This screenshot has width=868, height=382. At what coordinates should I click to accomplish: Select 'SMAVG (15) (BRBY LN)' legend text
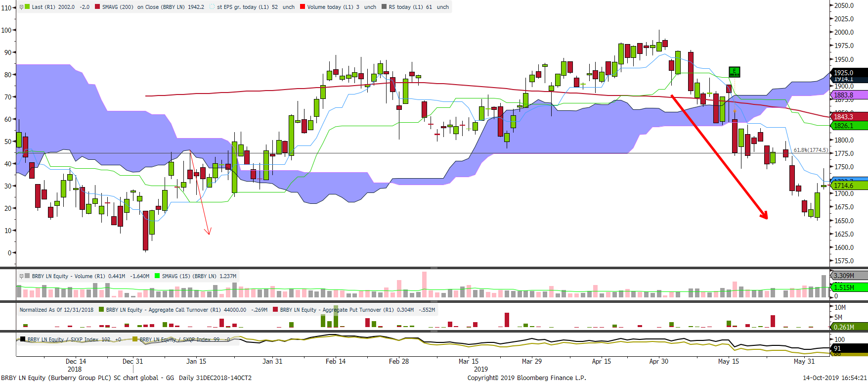point(189,276)
